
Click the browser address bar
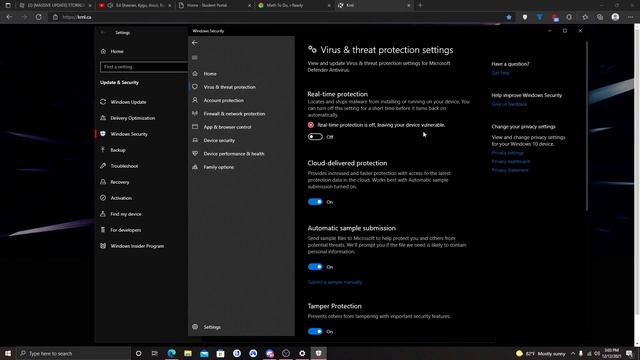point(278,17)
